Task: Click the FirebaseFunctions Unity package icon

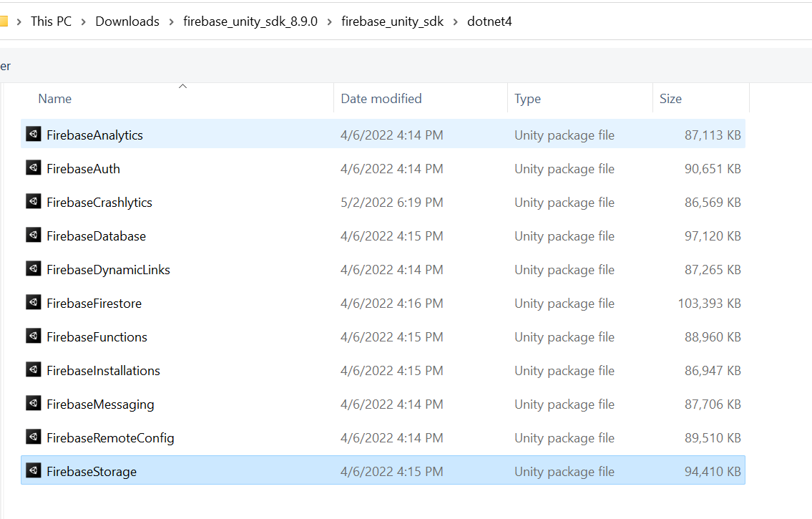Action: [x=34, y=336]
